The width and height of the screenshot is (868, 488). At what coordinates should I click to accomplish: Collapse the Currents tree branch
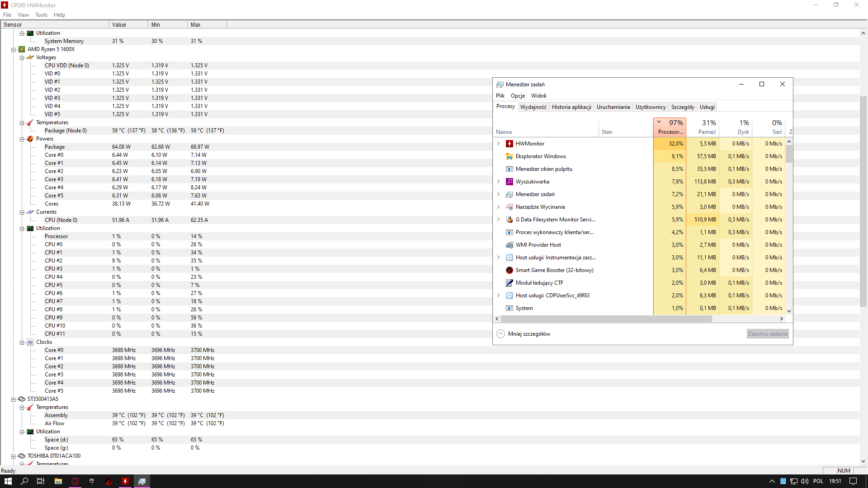[22, 212]
